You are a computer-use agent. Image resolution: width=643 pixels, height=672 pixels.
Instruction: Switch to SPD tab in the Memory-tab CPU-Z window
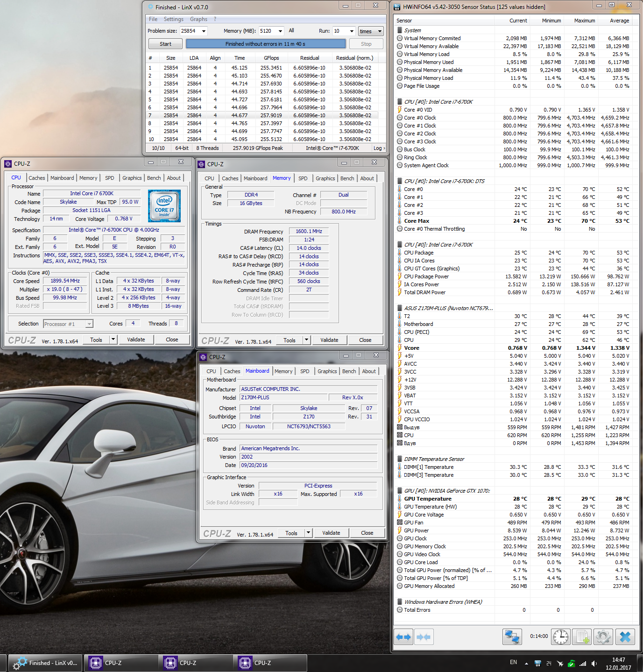(x=303, y=178)
